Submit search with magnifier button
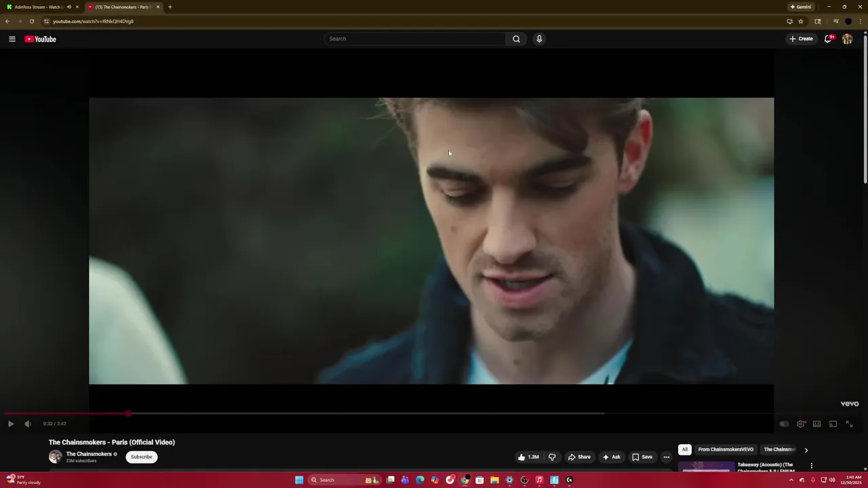The width and height of the screenshot is (868, 488). pyautogui.click(x=516, y=39)
